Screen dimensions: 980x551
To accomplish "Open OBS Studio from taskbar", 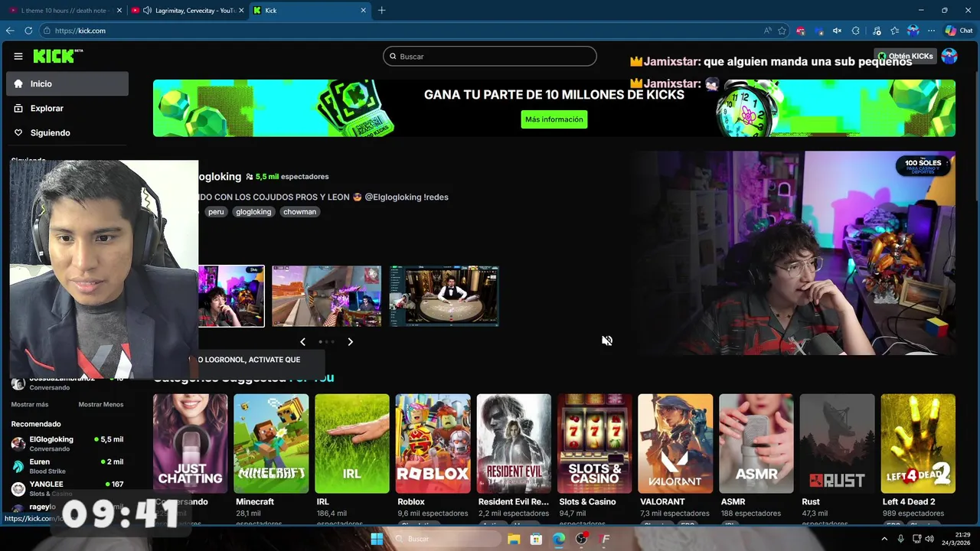I will click(582, 539).
